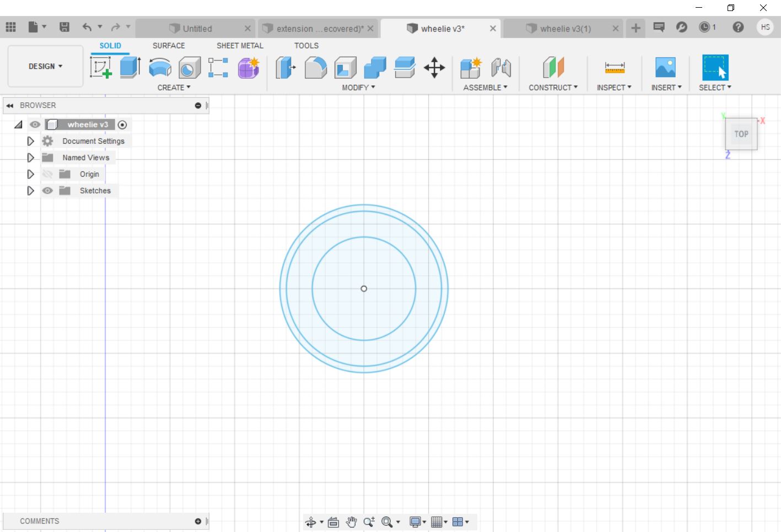Click the Orbit navigation icon
This screenshot has height=532, width=781.
click(311, 522)
